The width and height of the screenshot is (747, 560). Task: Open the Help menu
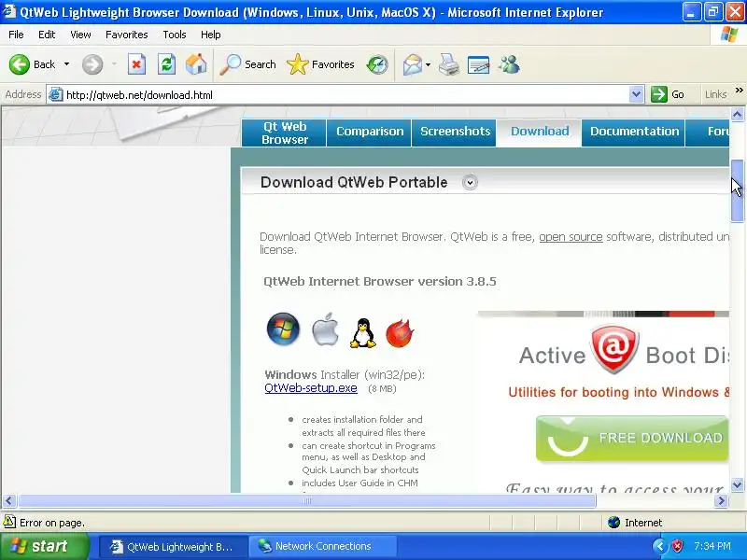click(211, 35)
